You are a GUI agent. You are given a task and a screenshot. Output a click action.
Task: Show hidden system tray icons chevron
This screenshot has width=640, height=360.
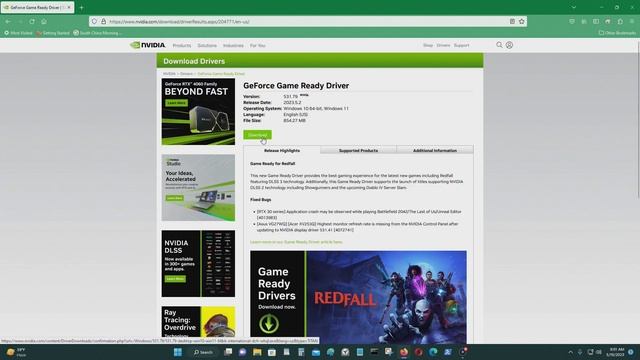570,352
